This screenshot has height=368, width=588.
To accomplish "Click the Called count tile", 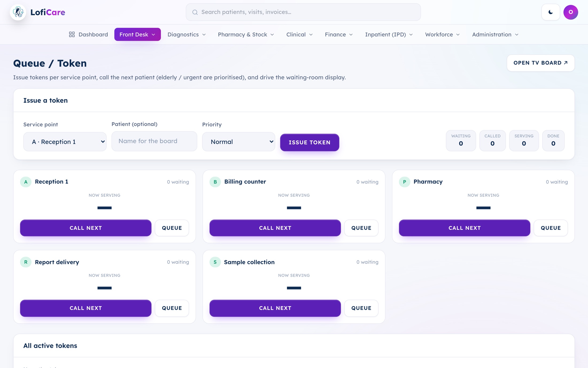I will [x=492, y=141].
